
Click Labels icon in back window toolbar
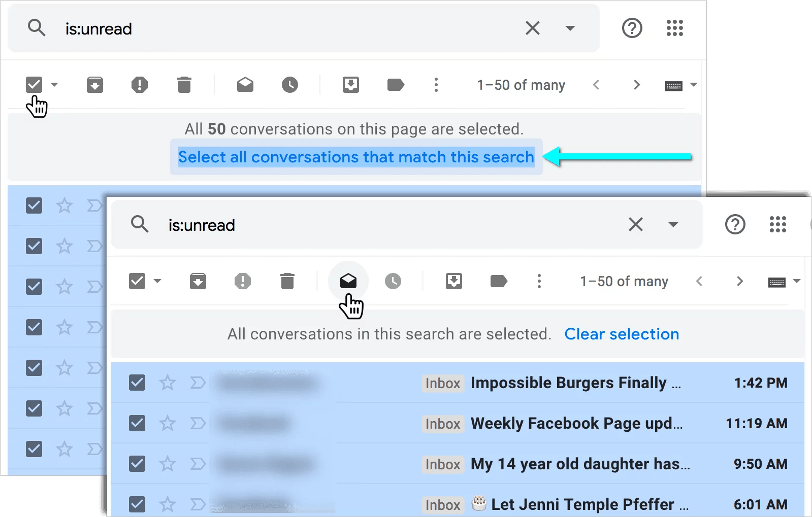(x=396, y=85)
